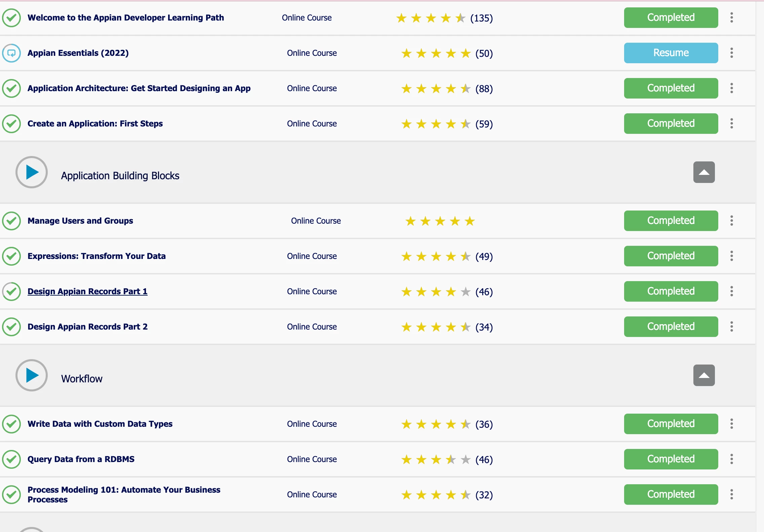Screen dimensions: 764x532
Task: Resume the Appian Essentials (2022) course
Action: pyautogui.click(x=671, y=53)
